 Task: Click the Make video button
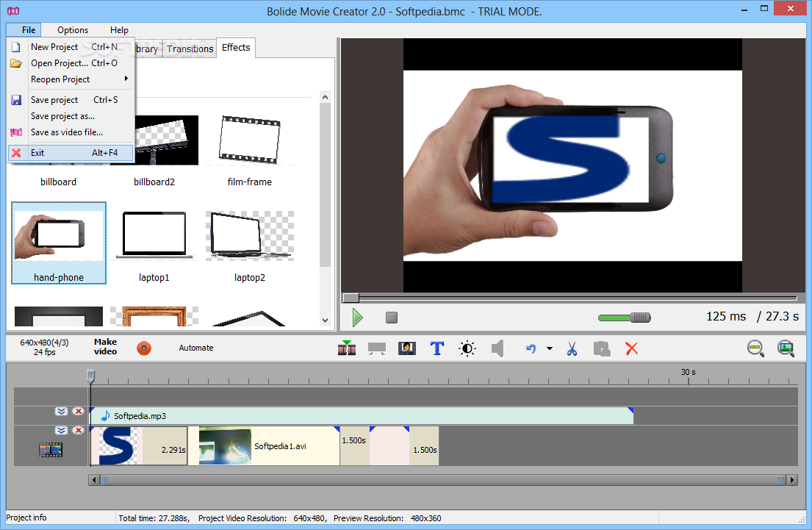[x=105, y=347]
